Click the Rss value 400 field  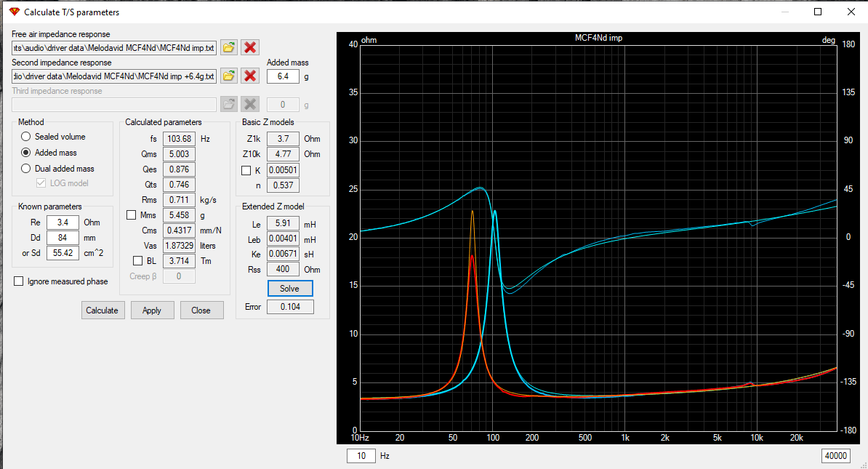click(x=283, y=269)
